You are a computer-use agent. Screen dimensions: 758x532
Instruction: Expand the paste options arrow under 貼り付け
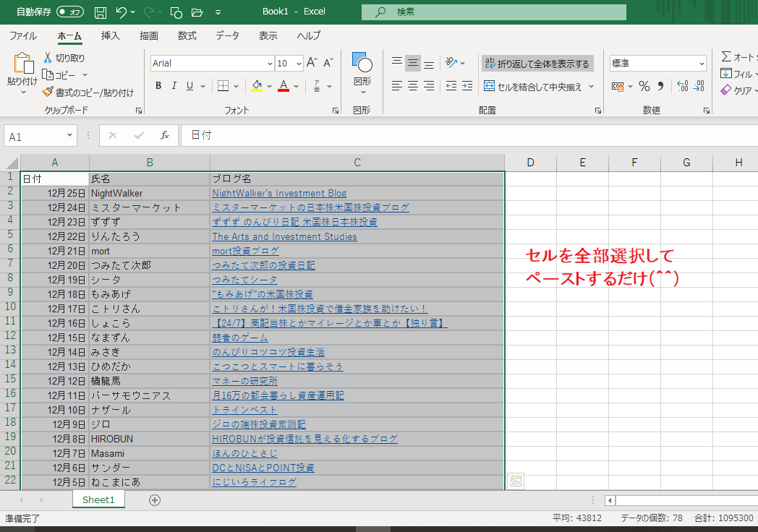[x=22, y=93]
